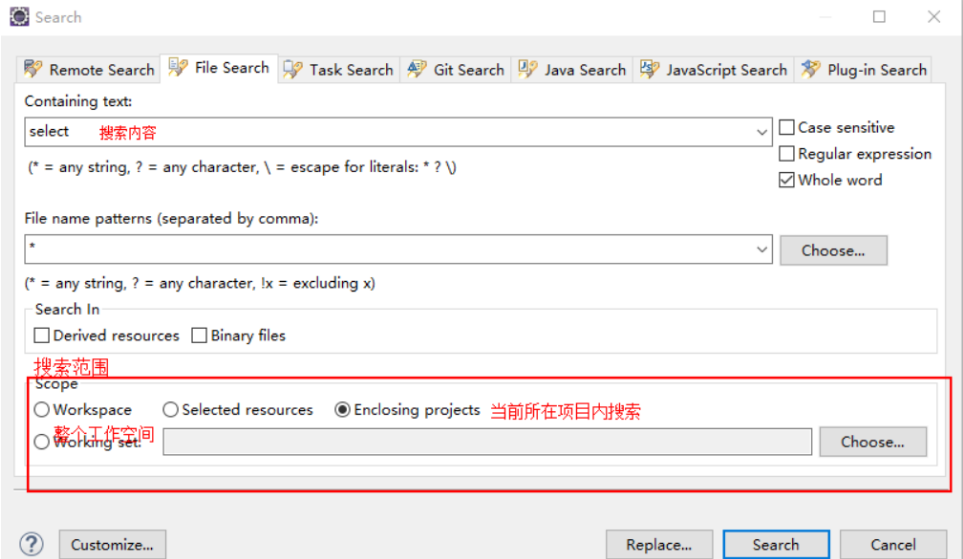Click the JavaScript Search tab icon
This screenshot has height=559, width=963.
pyautogui.click(x=650, y=69)
